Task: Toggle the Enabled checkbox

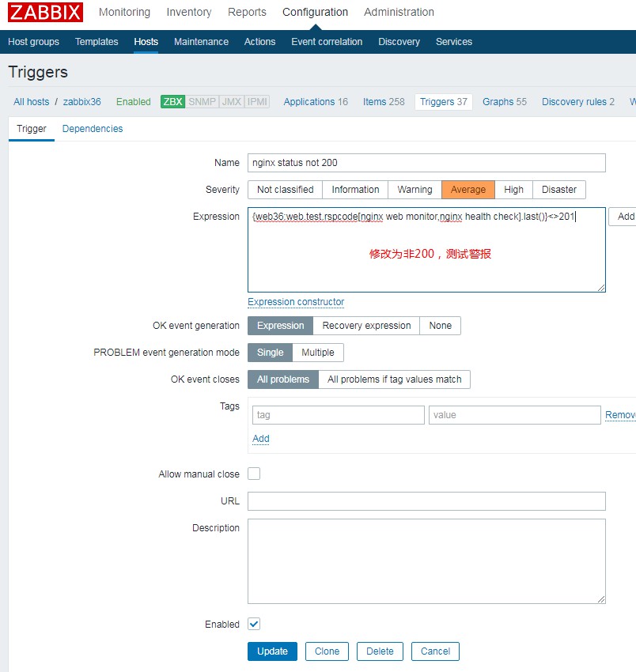Action: [x=254, y=624]
